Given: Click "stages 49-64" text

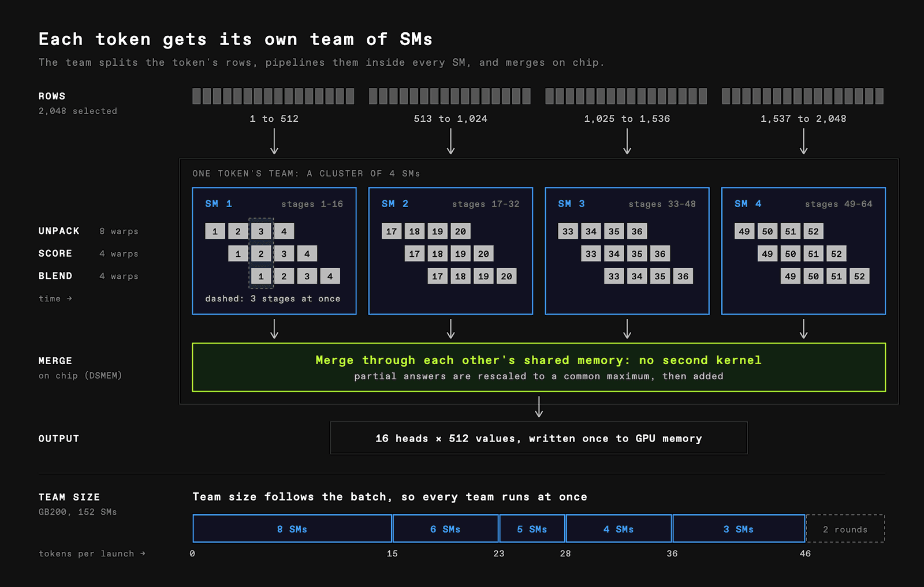Looking at the screenshot, I should click(x=839, y=204).
